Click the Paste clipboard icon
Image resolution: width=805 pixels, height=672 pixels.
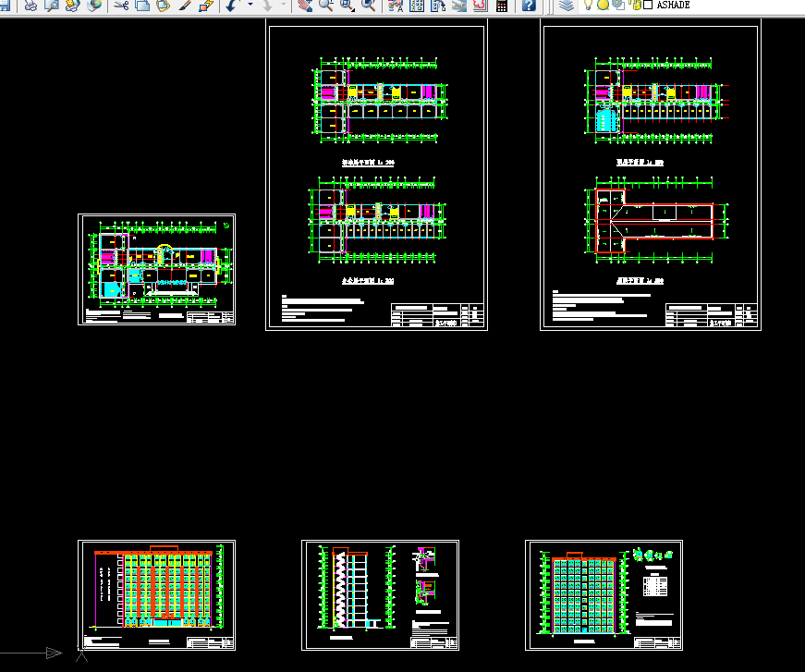pos(164,6)
